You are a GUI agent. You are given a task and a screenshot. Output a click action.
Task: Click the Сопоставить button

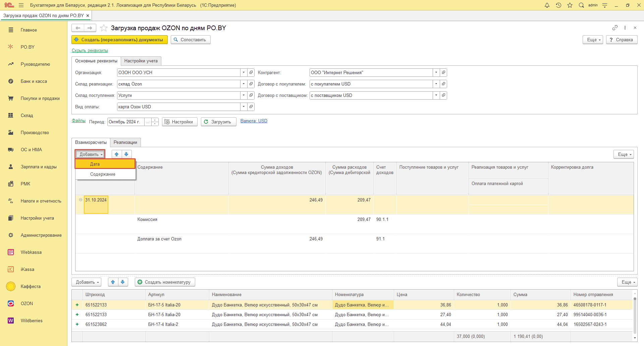pyautogui.click(x=191, y=40)
